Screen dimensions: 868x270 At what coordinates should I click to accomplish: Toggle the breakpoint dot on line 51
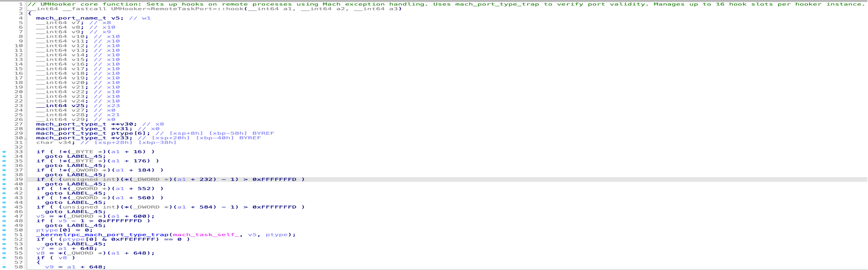click(x=4, y=235)
